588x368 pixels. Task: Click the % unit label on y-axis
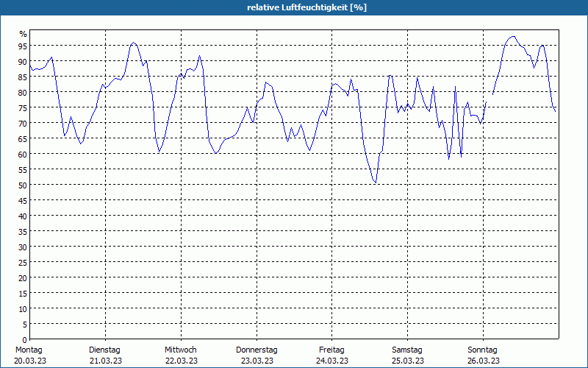(24, 34)
